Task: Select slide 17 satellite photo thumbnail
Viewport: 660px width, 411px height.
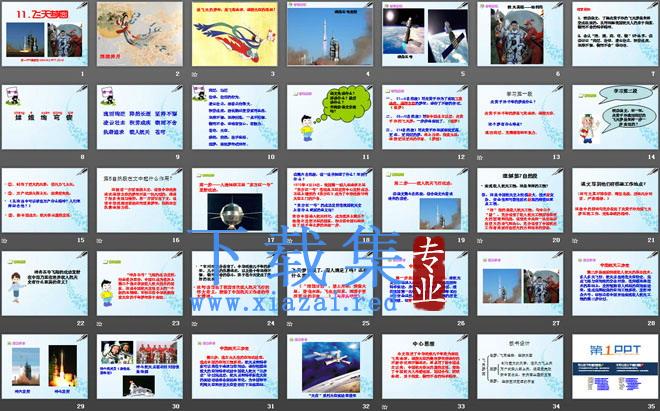Action: (x=235, y=200)
